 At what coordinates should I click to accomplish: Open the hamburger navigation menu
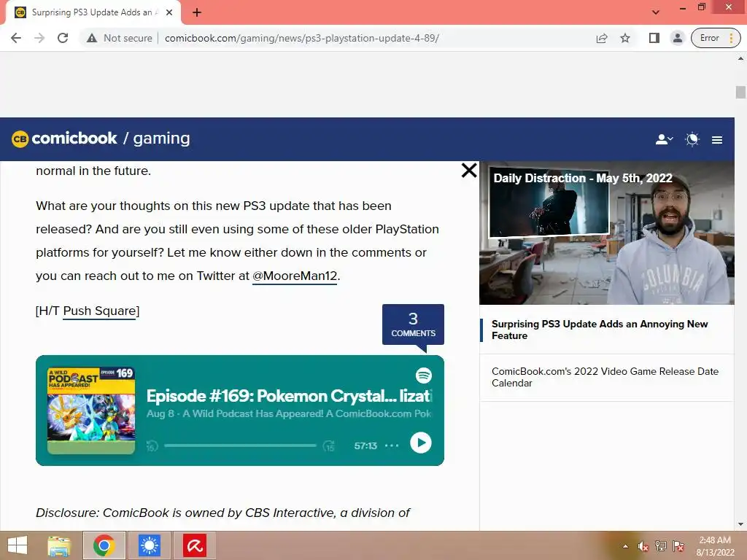(x=717, y=140)
